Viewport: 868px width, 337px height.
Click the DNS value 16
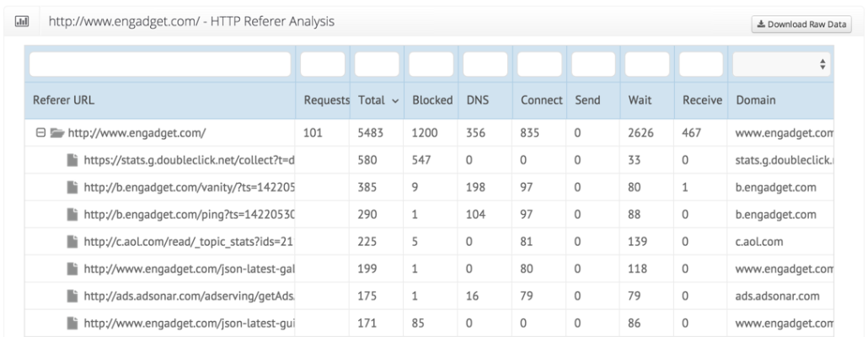click(472, 296)
